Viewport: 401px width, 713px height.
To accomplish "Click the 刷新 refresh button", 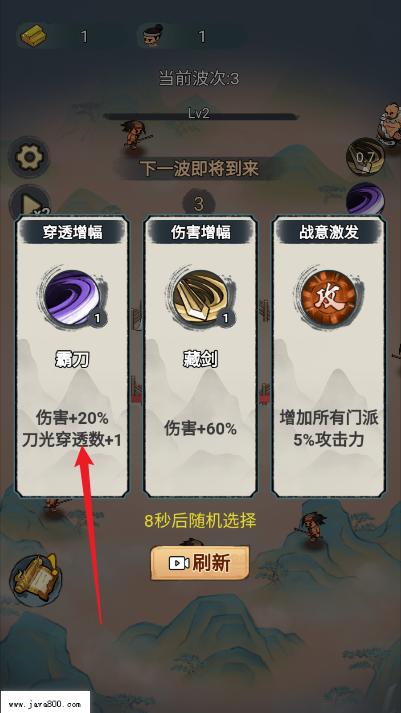I will 200,563.
